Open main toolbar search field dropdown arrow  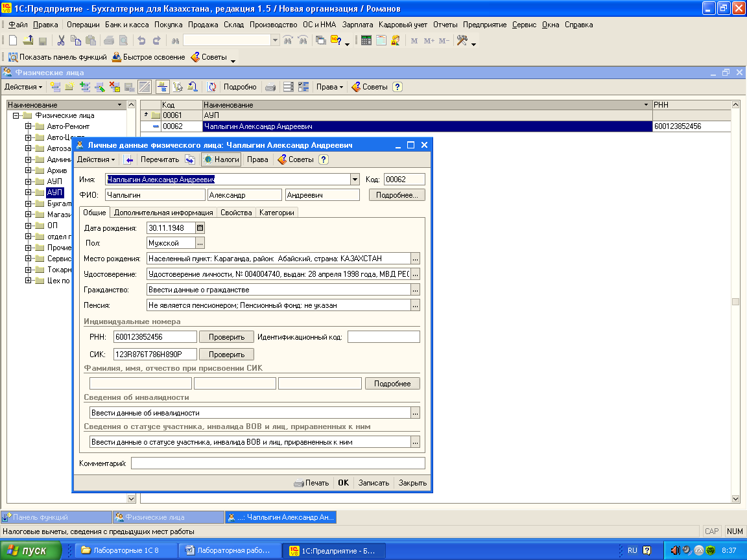pyautogui.click(x=275, y=40)
